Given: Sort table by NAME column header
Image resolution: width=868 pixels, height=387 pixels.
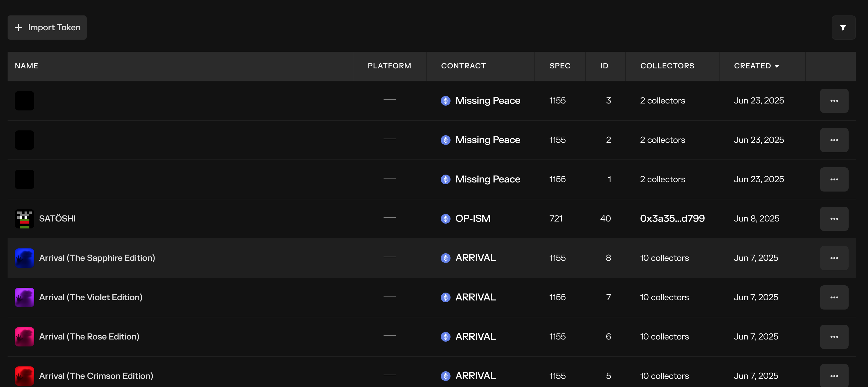Looking at the screenshot, I should pyautogui.click(x=26, y=66).
